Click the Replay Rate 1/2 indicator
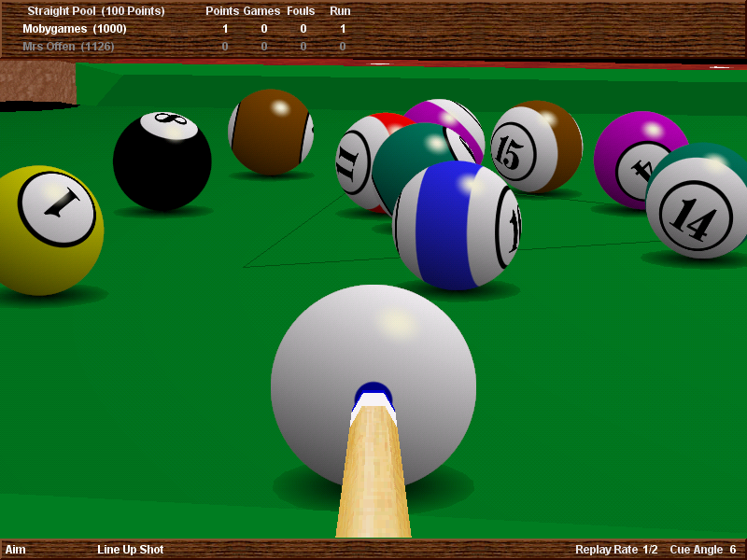The image size is (747, 560). click(616, 550)
